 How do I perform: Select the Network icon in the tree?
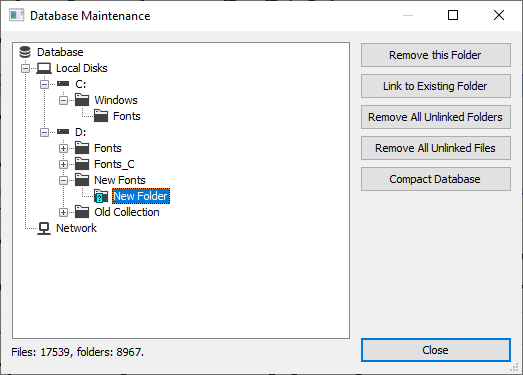coord(44,229)
